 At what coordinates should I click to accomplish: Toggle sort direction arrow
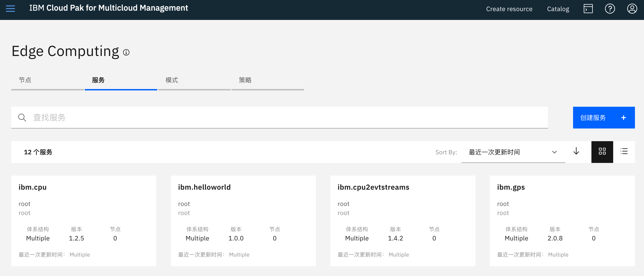click(576, 151)
